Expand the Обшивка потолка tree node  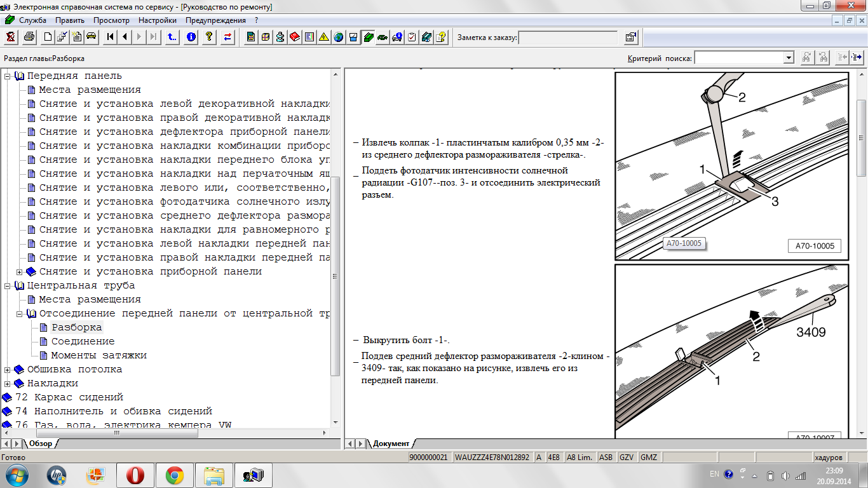point(8,369)
